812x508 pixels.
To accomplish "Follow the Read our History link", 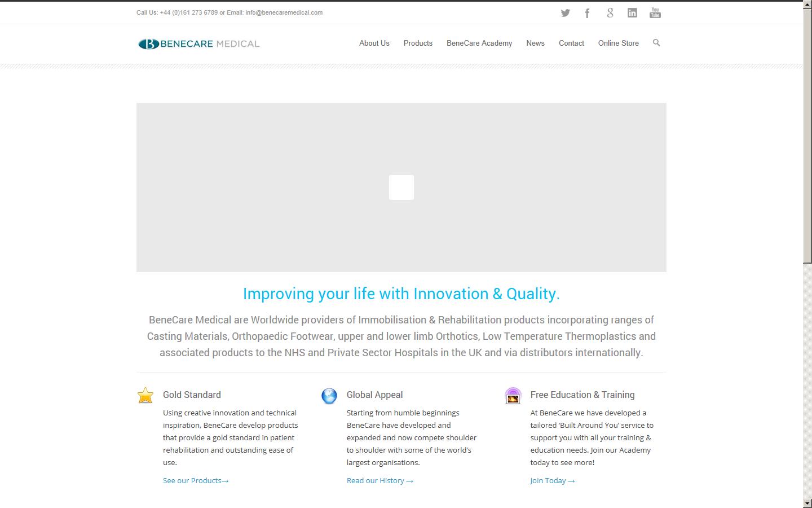I will point(379,480).
